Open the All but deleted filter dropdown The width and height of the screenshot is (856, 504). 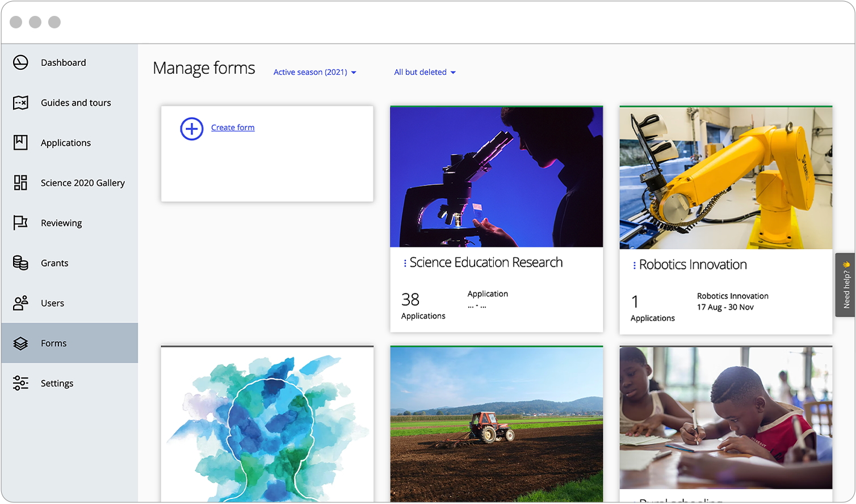tap(425, 73)
